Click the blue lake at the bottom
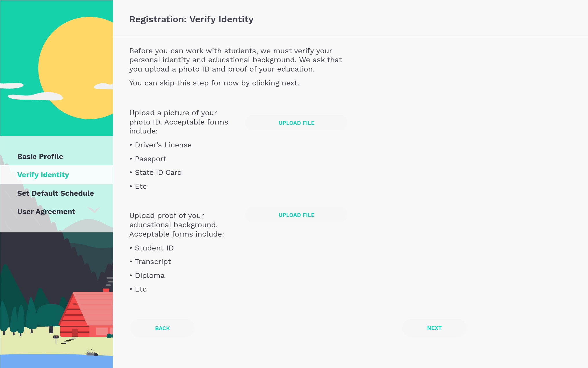The width and height of the screenshot is (588, 368). coord(56,361)
